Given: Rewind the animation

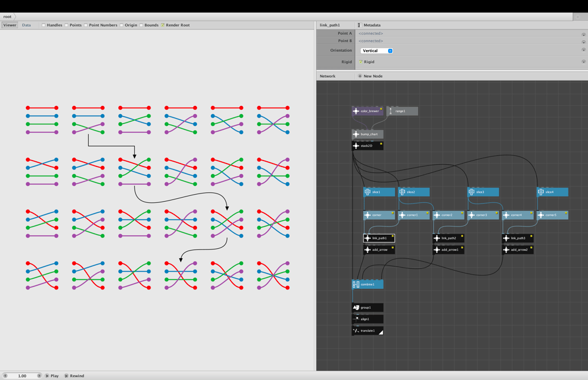Looking at the screenshot, I should tap(74, 375).
